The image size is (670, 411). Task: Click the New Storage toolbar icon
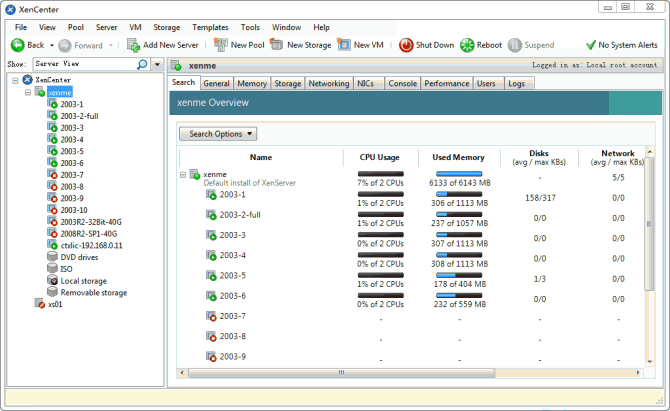tap(277, 44)
